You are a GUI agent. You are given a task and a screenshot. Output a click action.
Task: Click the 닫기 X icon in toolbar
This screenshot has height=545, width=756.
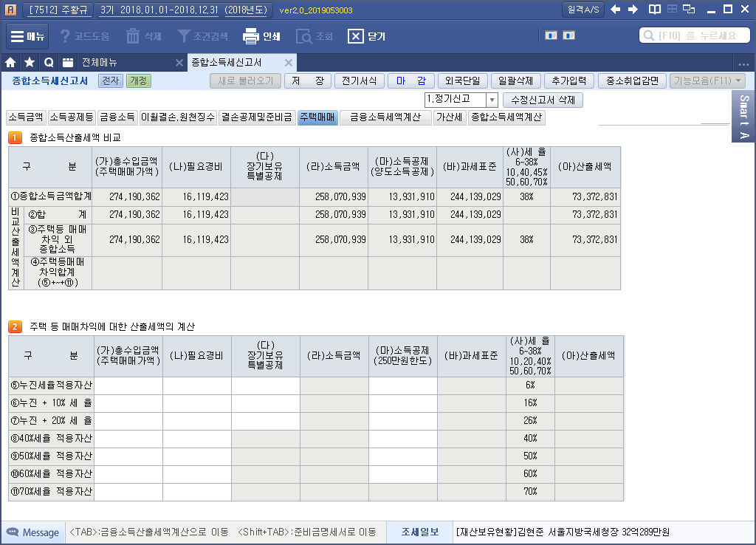(x=356, y=36)
